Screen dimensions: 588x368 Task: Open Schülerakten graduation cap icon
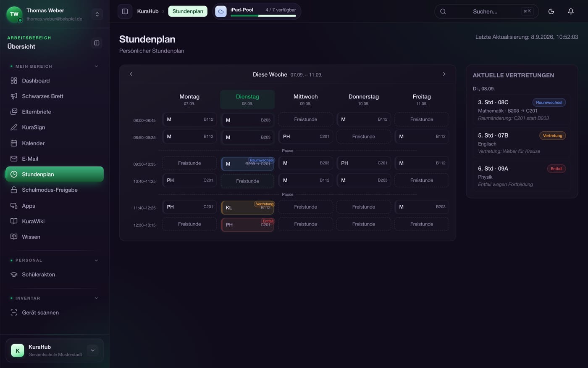pos(14,275)
